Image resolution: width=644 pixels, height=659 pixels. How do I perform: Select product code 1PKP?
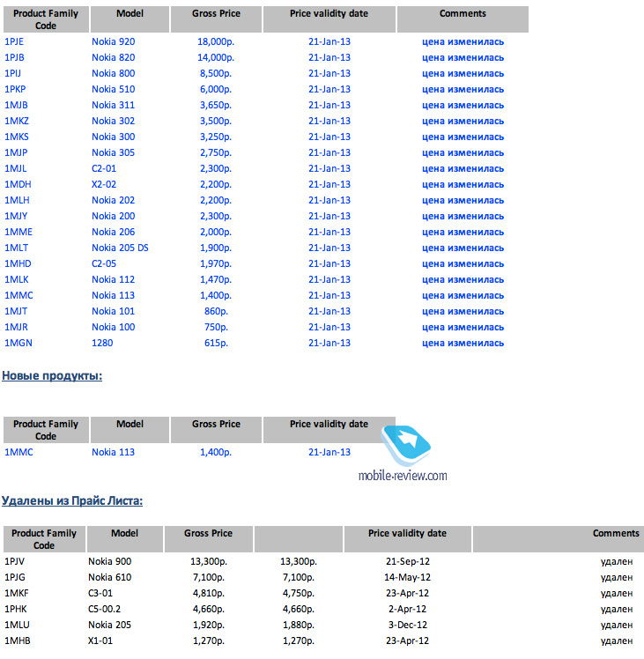point(15,89)
